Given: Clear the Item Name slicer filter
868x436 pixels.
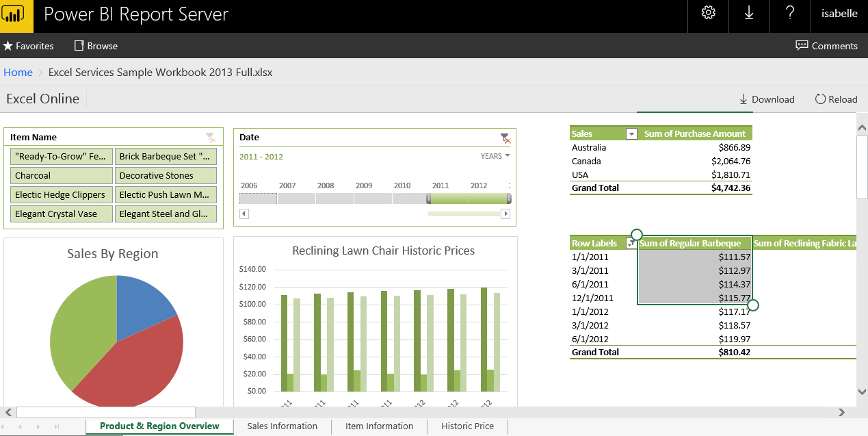Looking at the screenshot, I should [210, 138].
